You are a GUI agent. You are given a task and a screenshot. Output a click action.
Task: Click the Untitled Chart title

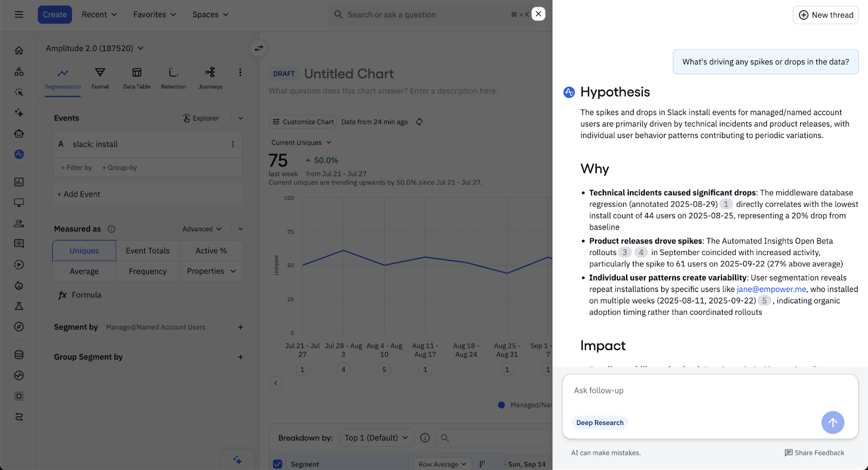pyautogui.click(x=349, y=74)
